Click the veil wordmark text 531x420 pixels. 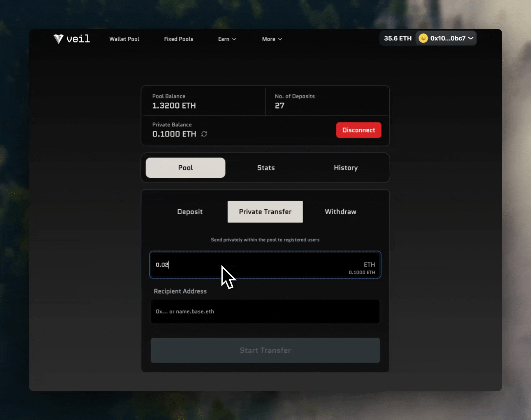click(x=78, y=38)
